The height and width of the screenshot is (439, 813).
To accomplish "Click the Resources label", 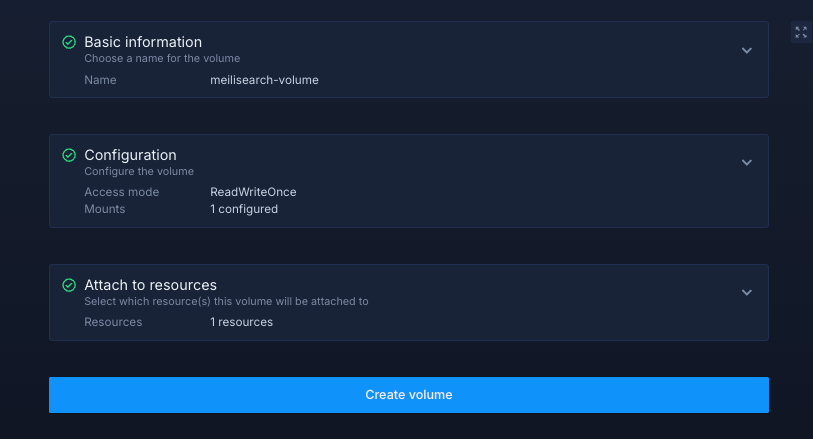I will pos(113,322).
